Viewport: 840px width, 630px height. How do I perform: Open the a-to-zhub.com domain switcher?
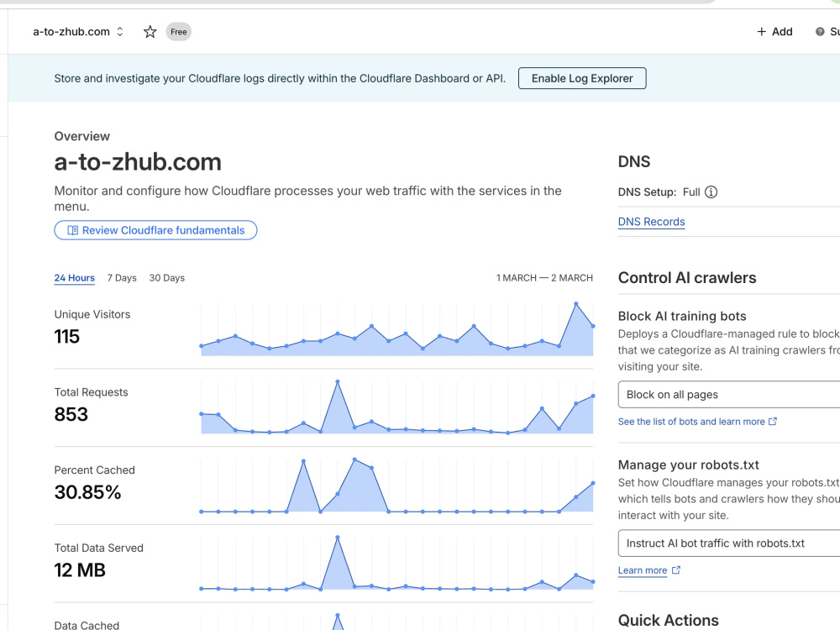78,32
